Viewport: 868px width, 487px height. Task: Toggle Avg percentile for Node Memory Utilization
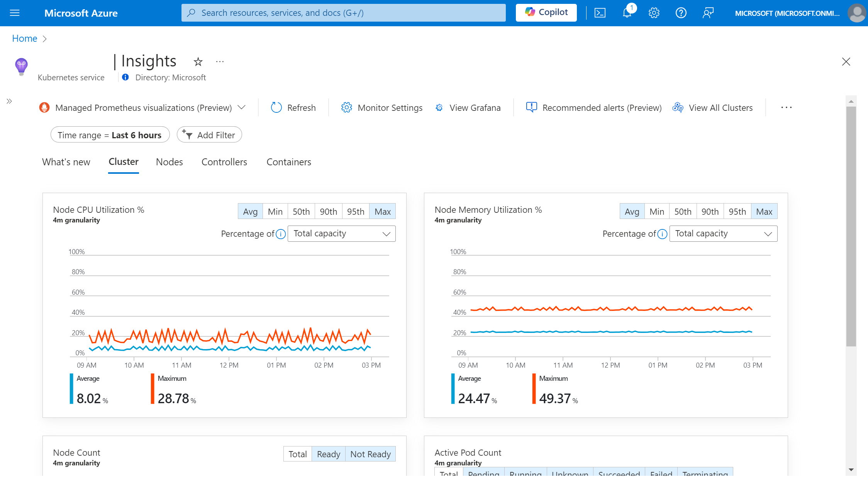click(x=631, y=212)
